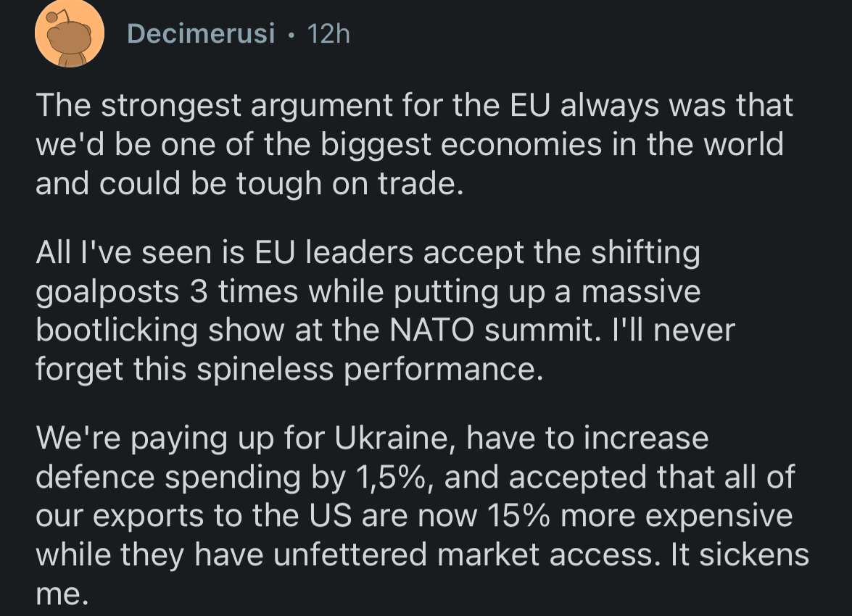
Task: Click the word "NATO" in the comment
Action: [432, 330]
